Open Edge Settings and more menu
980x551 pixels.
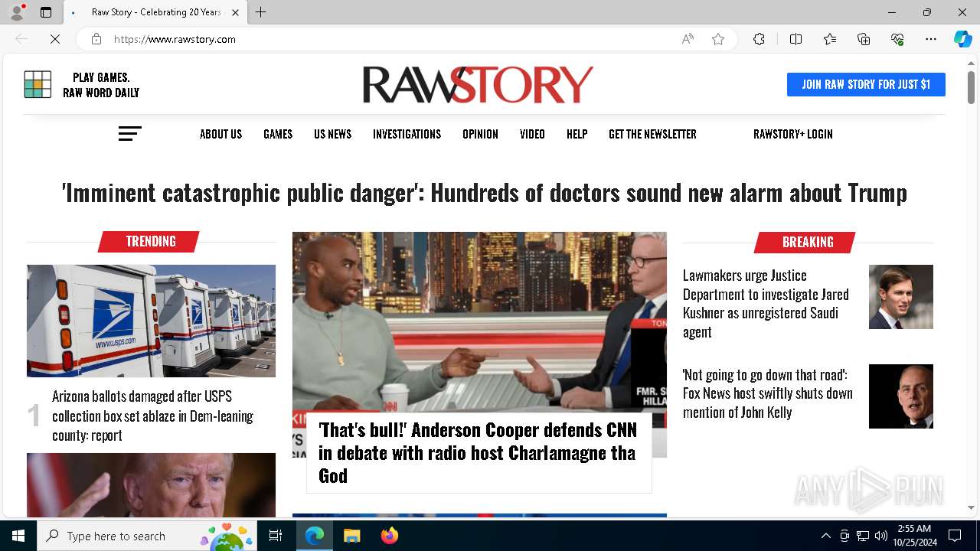click(x=931, y=39)
